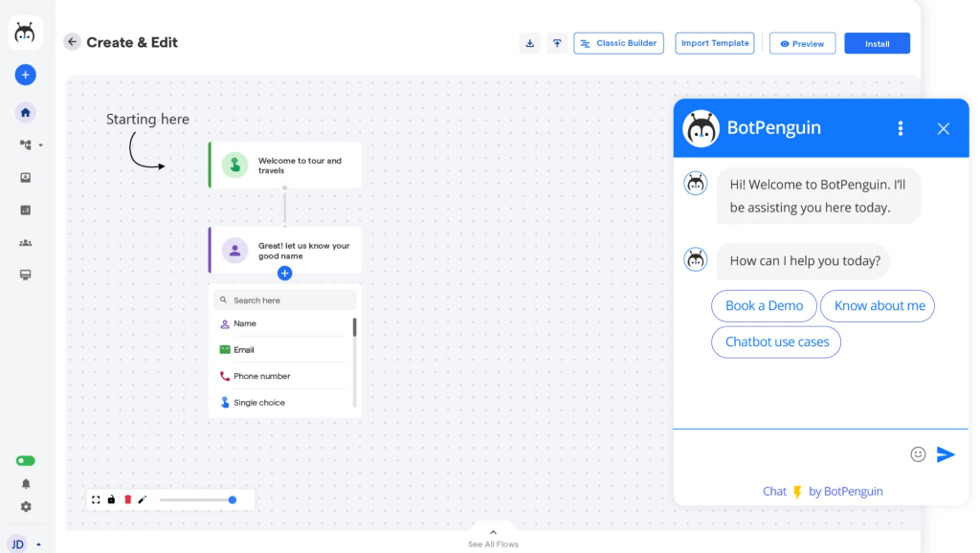980x553 pixels.
Task: Open the Home icon in the sidebar
Action: [x=25, y=113]
